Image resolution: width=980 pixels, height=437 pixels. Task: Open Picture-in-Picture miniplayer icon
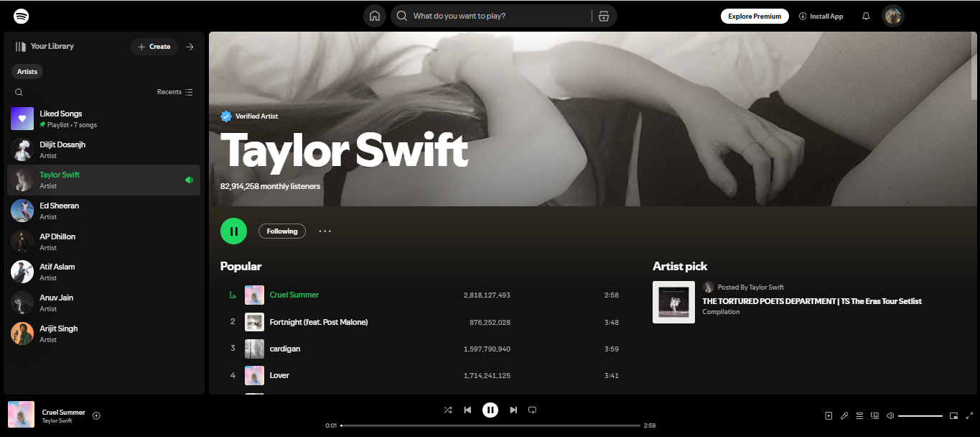[x=953, y=415]
